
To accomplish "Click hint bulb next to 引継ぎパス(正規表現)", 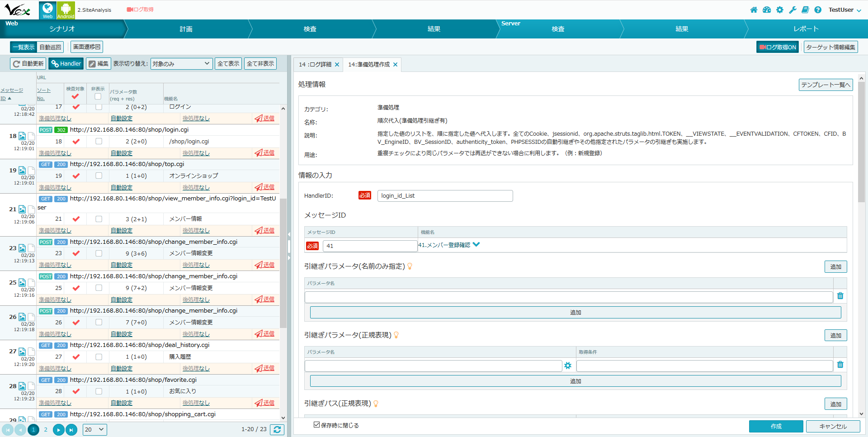I will pos(376,404).
